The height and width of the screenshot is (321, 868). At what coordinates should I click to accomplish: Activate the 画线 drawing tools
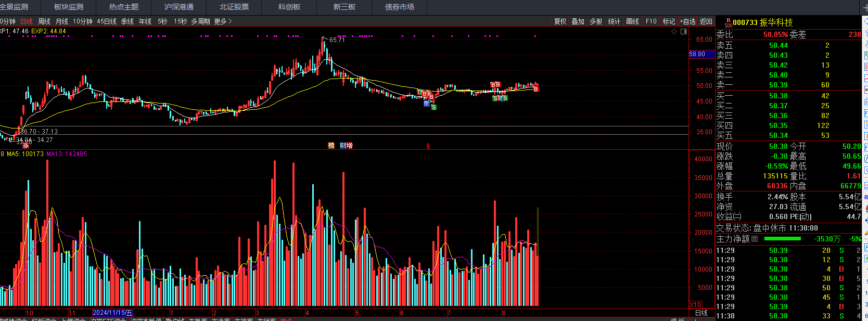[633, 21]
